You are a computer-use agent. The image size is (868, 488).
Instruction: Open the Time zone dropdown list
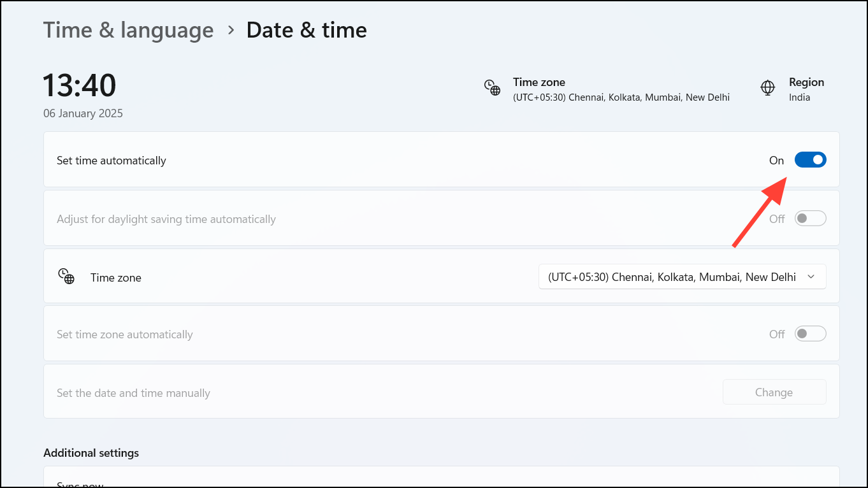(683, 276)
